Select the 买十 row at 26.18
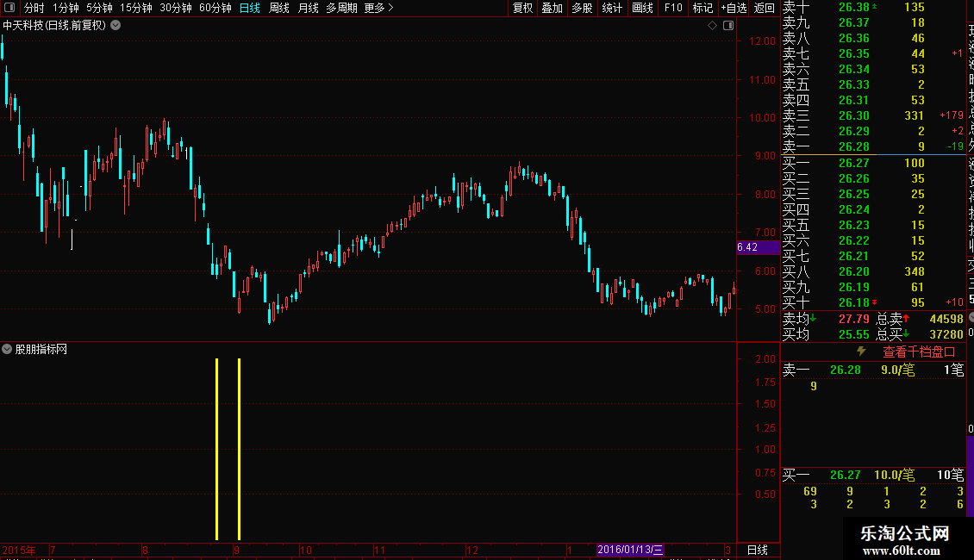This screenshot has height=560, width=974. tap(873, 302)
